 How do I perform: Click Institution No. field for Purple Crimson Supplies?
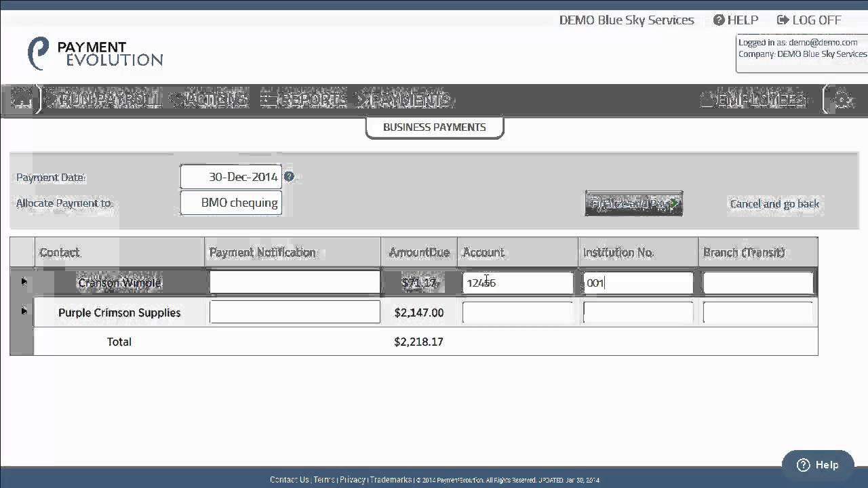tap(638, 312)
